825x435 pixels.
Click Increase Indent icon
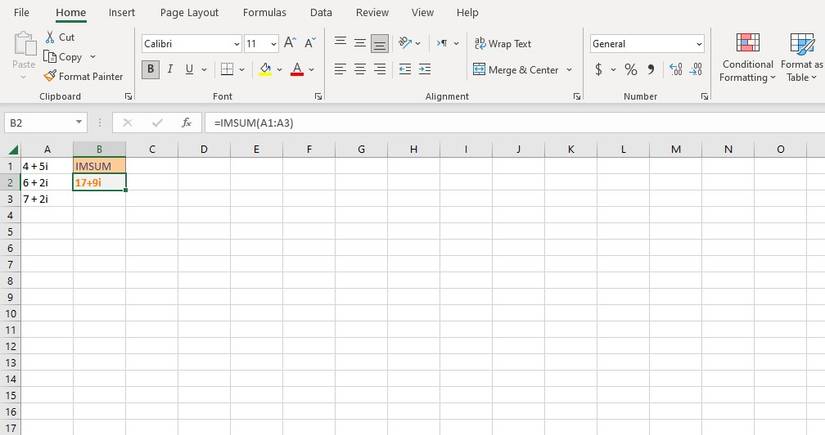(x=425, y=69)
